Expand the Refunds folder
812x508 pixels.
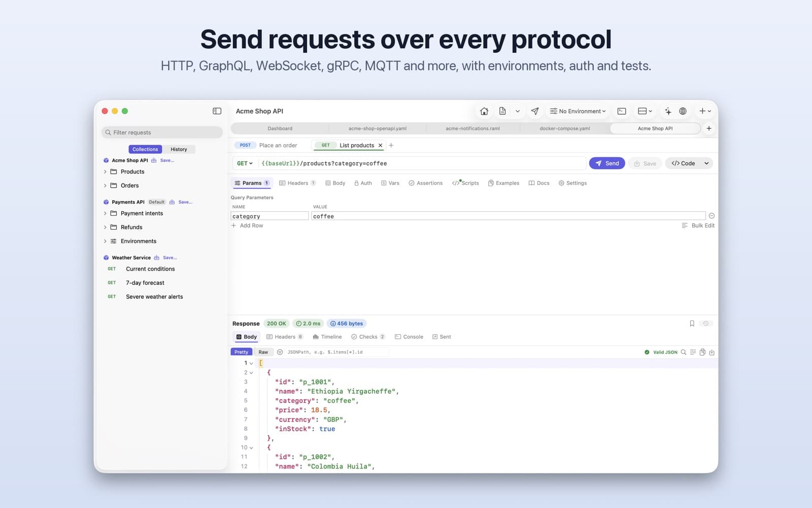pyautogui.click(x=105, y=227)
